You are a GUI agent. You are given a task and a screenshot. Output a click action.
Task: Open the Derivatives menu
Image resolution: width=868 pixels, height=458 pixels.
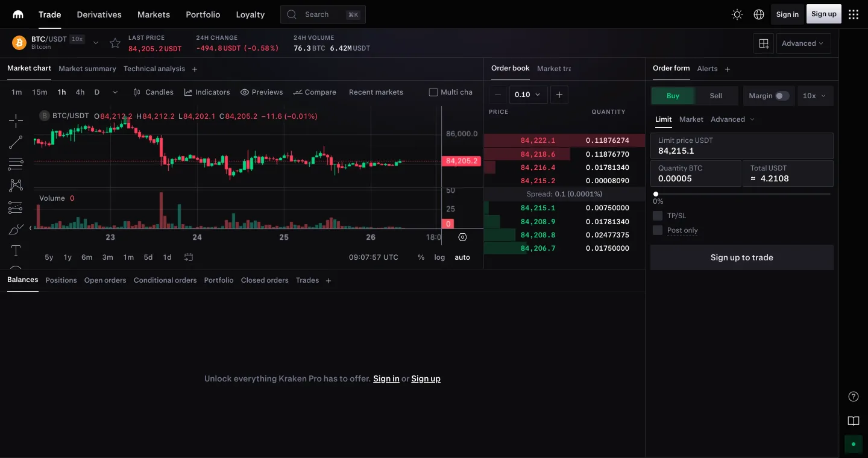click(99, 14)
